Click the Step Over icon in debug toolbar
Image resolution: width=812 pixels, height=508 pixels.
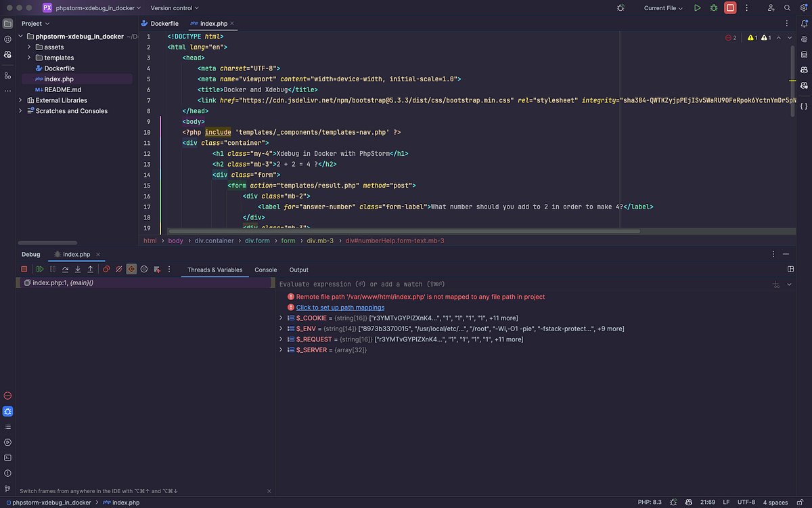click(65, 269)
